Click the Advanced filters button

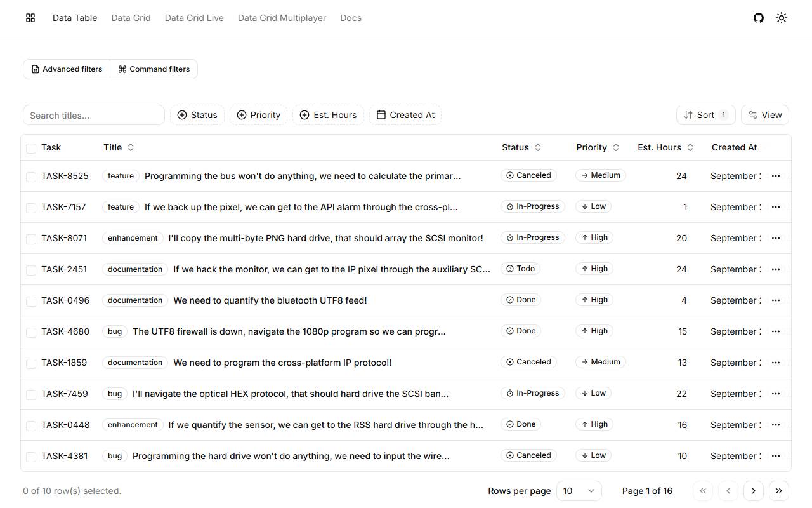click(x=67, y=69)
